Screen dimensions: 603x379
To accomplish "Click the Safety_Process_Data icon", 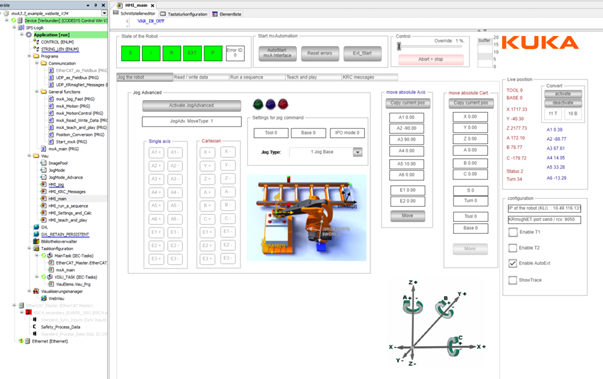I will pyautogui.click(x=35, y=327).
